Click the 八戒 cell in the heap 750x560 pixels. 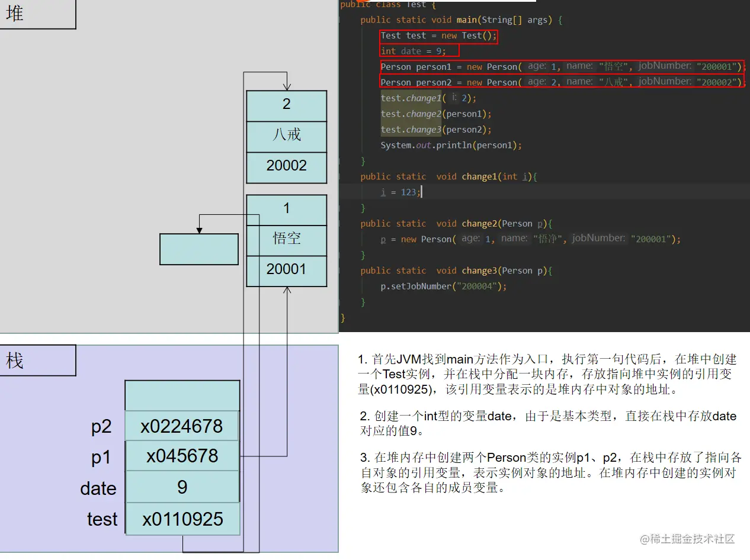287,135
